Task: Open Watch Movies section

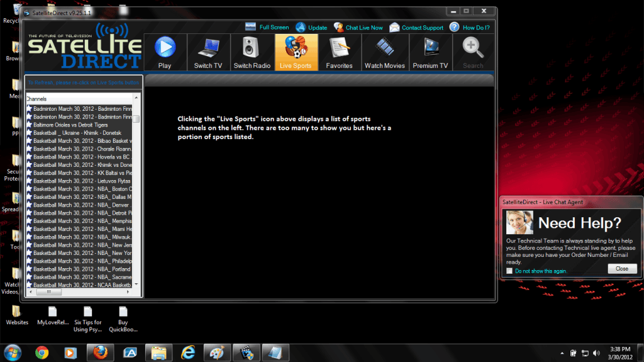Action: [385, 52]
